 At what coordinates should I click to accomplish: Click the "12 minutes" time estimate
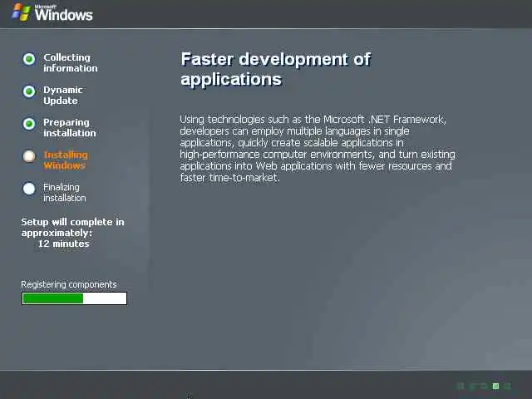pos(63,244)
